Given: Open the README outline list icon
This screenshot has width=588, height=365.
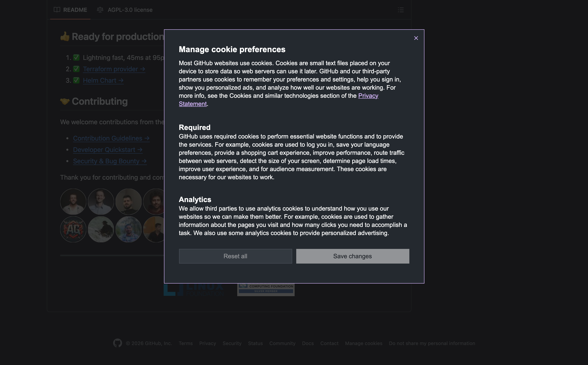Looking at the screenshot, I should point(401,10).
